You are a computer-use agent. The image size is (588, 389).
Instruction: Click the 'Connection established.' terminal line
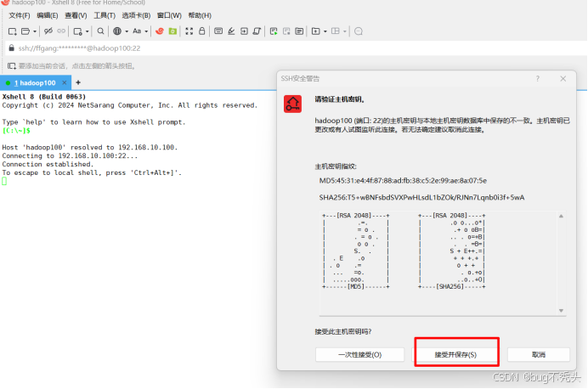[48, 164]
